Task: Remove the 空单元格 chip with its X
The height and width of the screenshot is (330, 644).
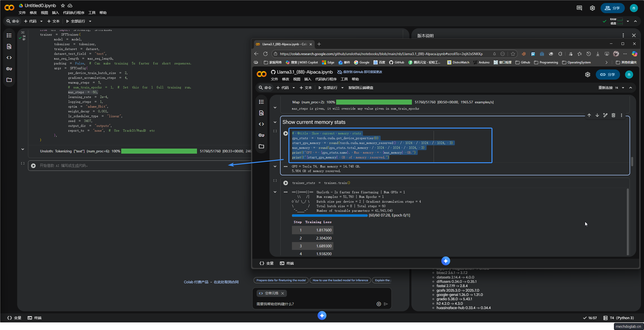Action: 283,293
